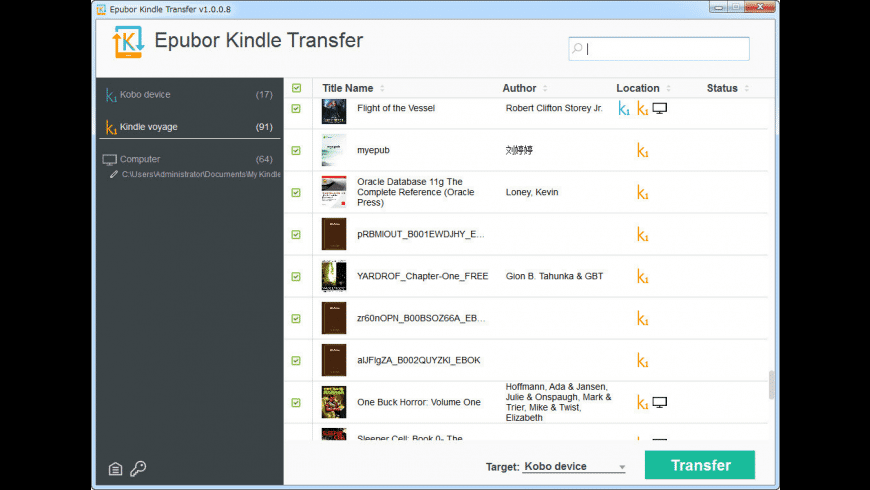Minimize the Epubor Kindle Transfer window

719,7
